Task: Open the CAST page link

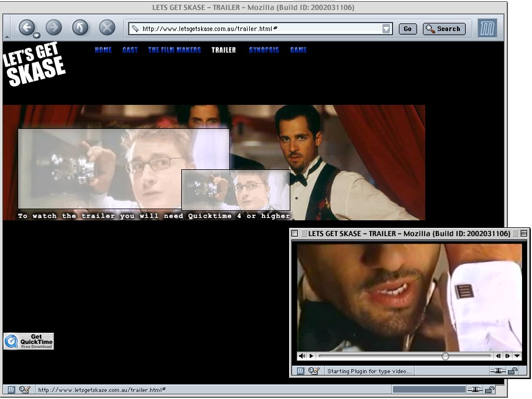Action: (x=130, y=50)
